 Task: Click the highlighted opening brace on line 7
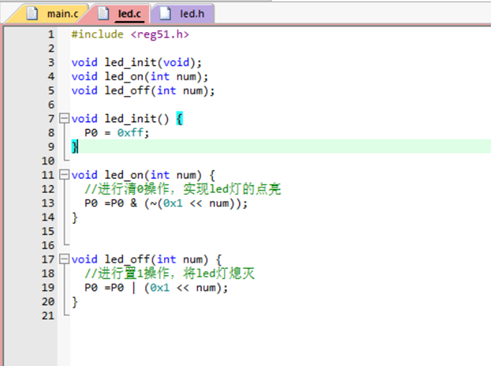[180, 119]
